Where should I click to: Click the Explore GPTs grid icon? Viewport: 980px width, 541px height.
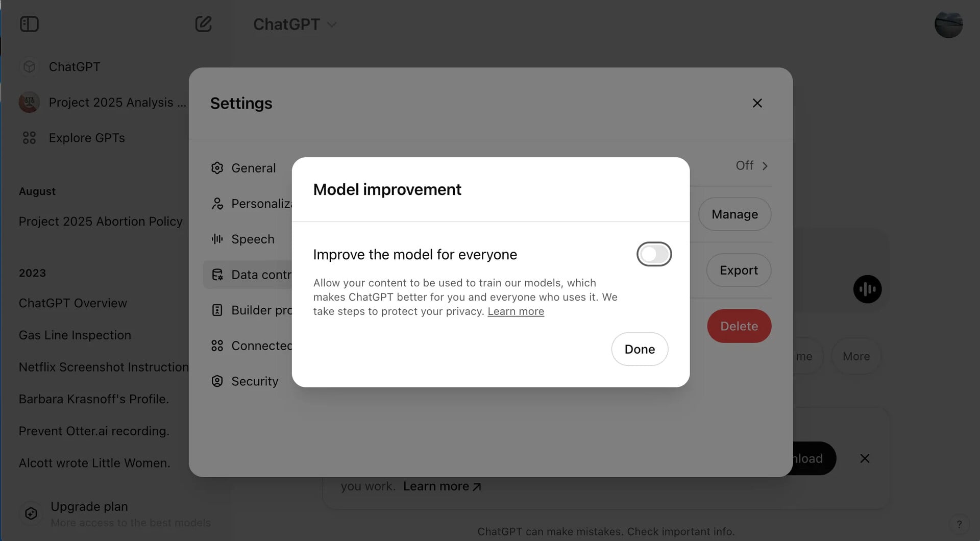(x=29, y=138)
